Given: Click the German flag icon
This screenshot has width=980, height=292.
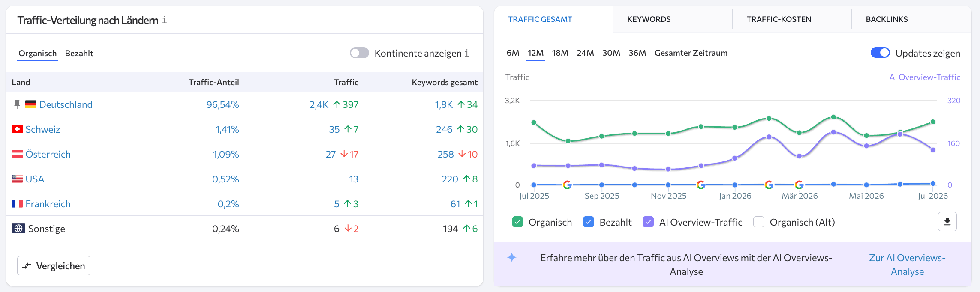Looking at the screenshot, I should point(31,104).
